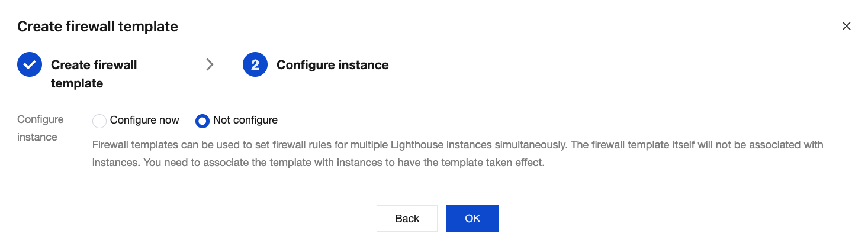Confirm with the OK button

pos(472,219)
